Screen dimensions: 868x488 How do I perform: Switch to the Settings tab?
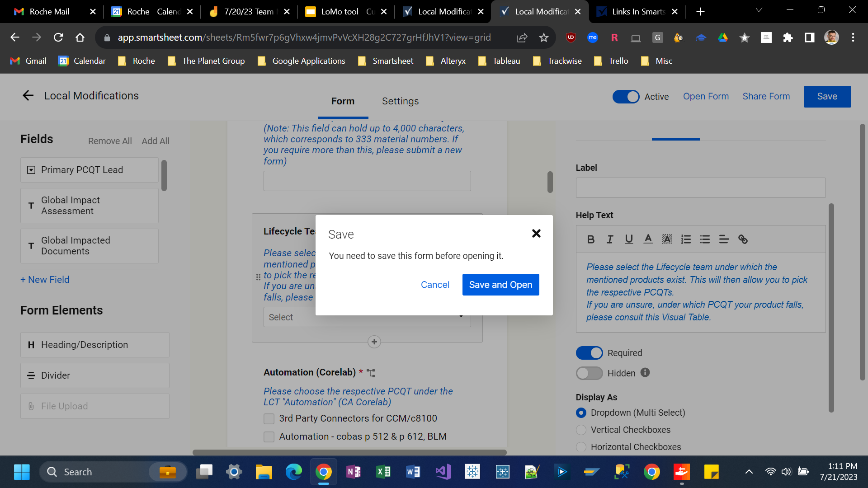coord(400,101)
